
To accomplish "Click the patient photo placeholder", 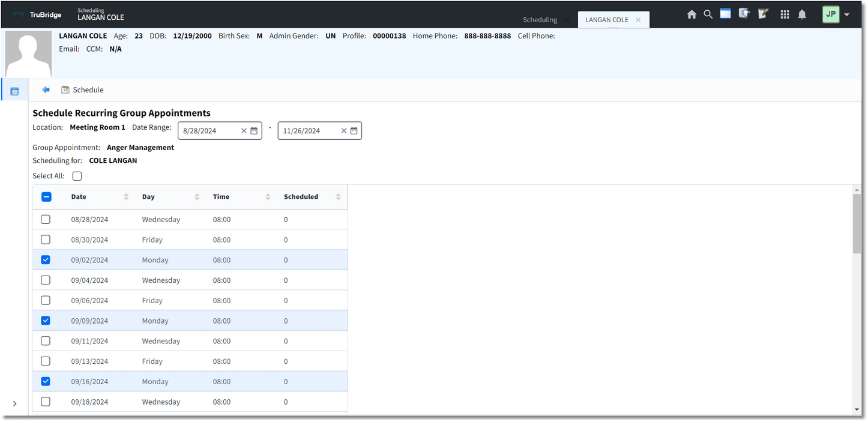I will coord(29,55).
